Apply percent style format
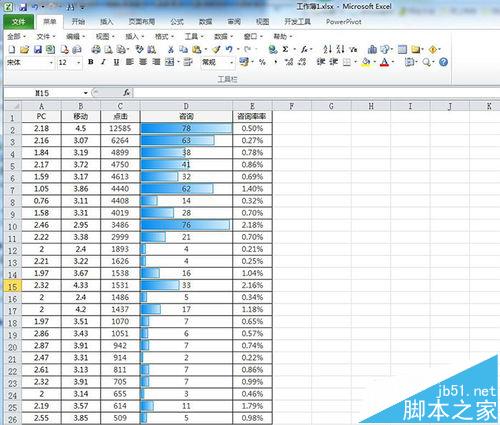Screen dimensions: 500x425 (262, 62)
